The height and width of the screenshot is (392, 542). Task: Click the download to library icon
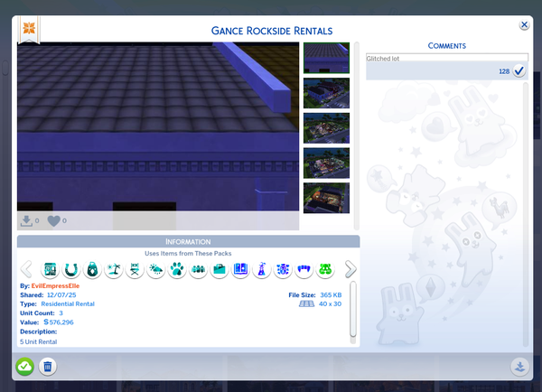click(519, 366)
